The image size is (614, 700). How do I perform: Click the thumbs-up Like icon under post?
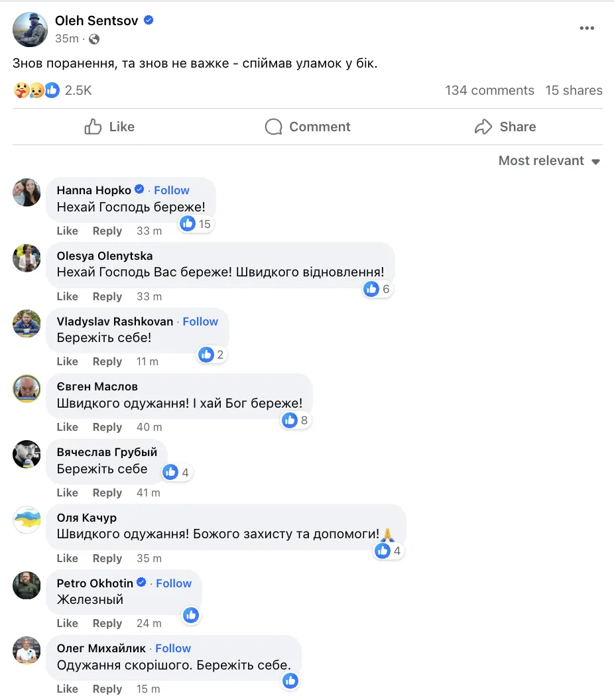pyautogui.click(x=93, y=127)
